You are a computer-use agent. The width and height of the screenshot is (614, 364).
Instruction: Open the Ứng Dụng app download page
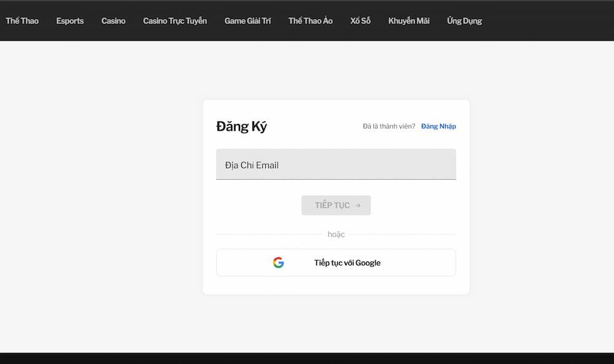point(464,20)
